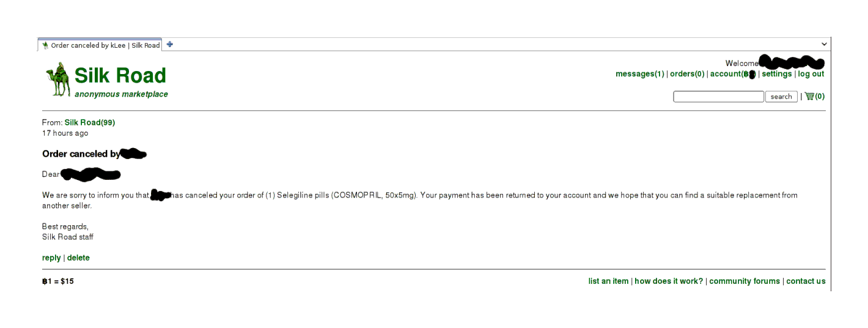Image resolution: width=868 pixels, height=328 pixels.
Task: Click the camel favicon on the browser tab
Action: [45, 45]
